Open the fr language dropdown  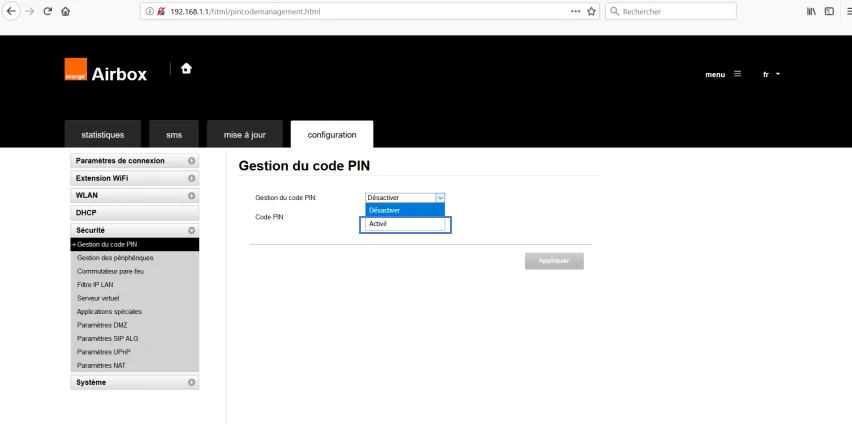[771, 74]
